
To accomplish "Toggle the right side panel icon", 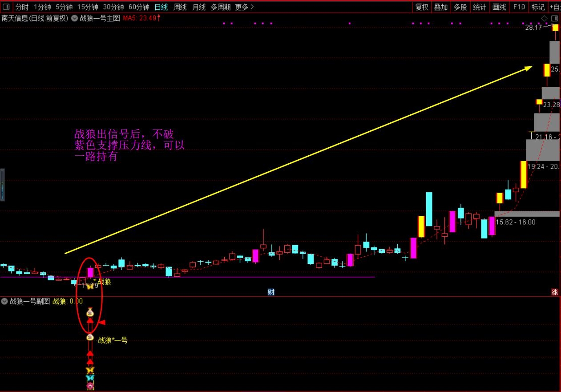I will (554, 18).
